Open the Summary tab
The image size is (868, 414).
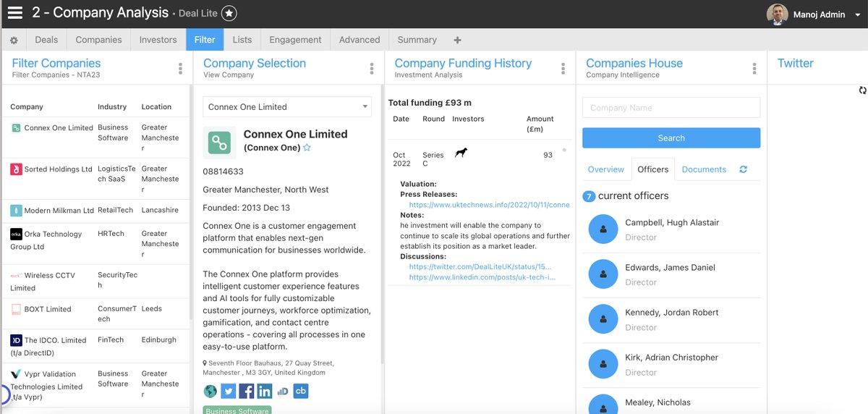click(417, 40)
